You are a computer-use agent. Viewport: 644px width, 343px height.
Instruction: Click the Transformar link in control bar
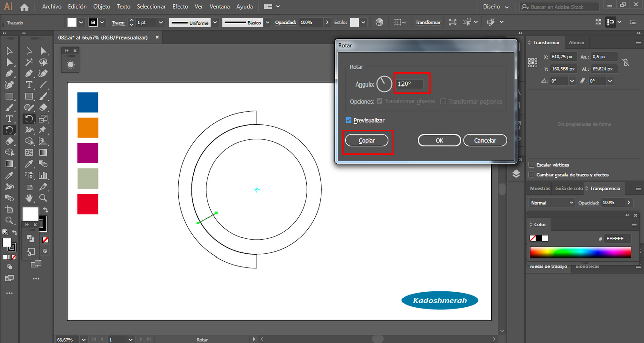click(428, 22)
